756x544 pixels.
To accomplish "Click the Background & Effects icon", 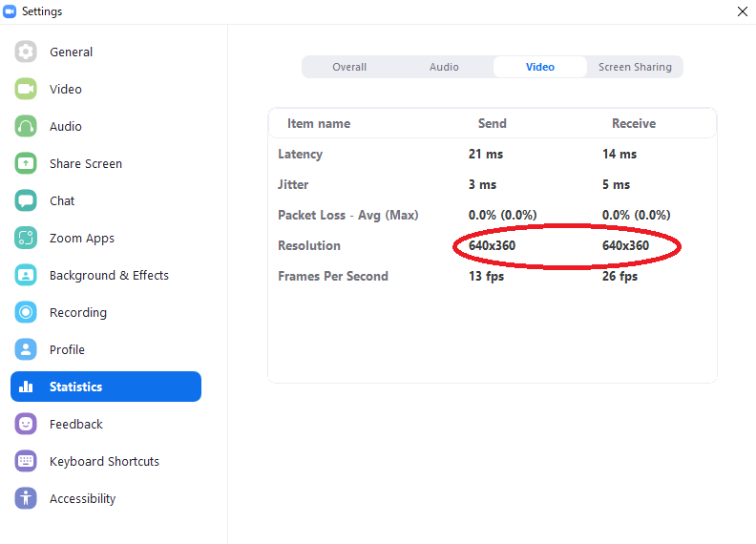I will [x=26, y=276].
